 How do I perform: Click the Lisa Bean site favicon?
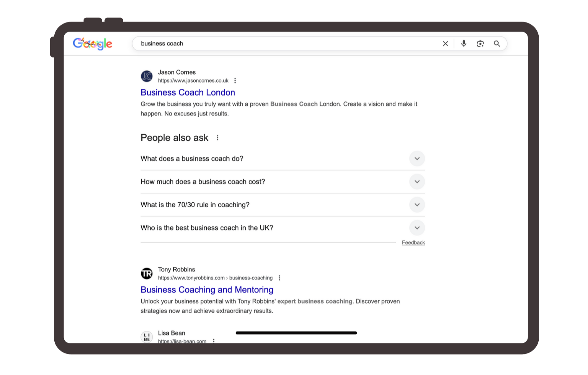[x=147, y=337]
